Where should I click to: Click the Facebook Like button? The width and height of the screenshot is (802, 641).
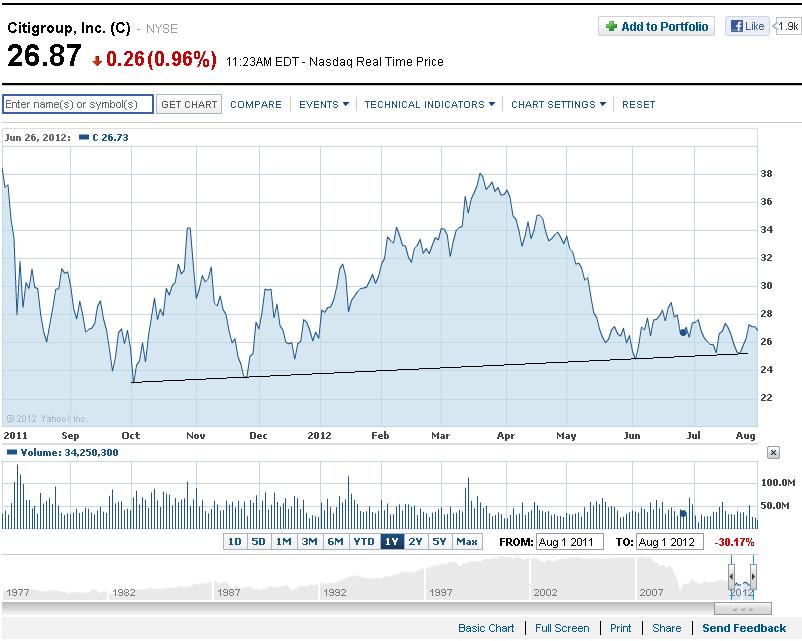(747, 26)
